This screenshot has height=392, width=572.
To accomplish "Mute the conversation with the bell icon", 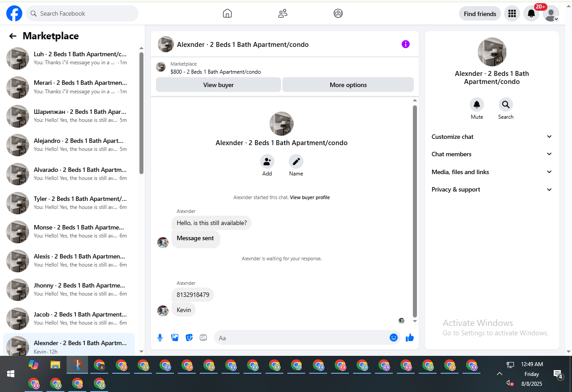I will [x=477, y=104].
